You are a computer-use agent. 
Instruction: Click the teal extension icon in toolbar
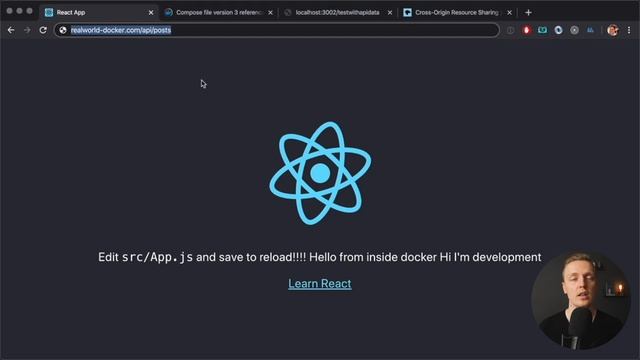pos(542,30)
